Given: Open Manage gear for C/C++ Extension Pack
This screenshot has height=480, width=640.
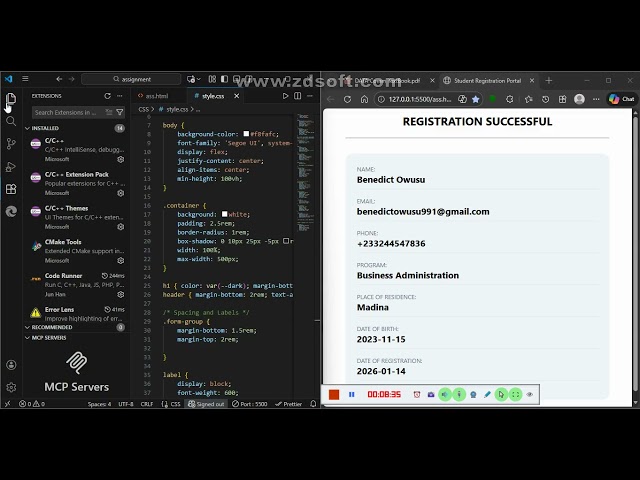Looking at the screenshot, I should point(121,193).
